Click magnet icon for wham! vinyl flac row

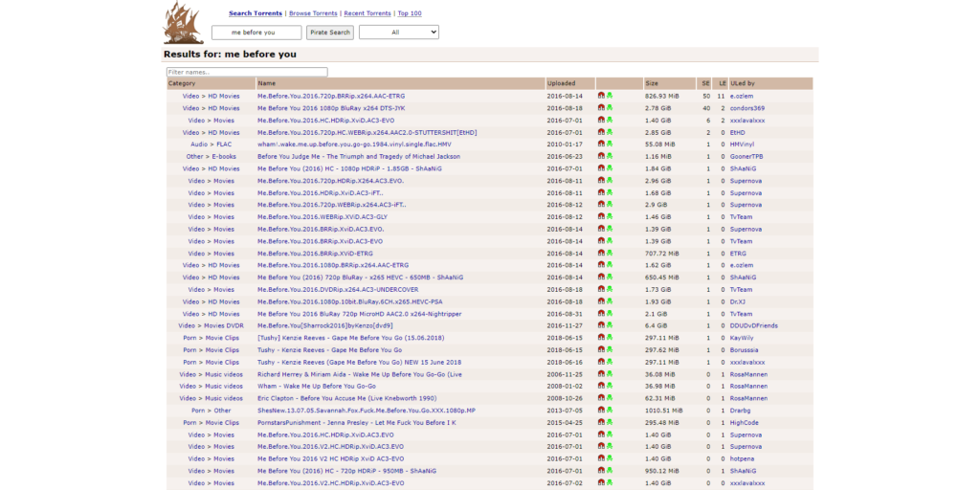[x=601, y=144]
